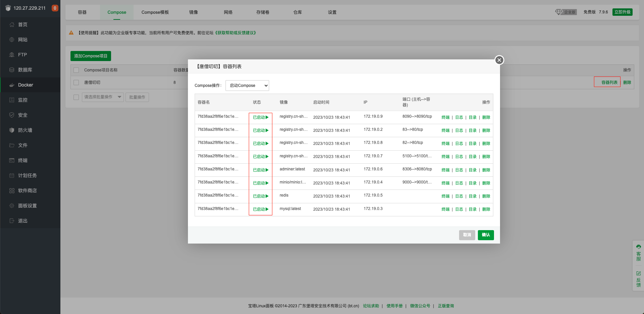This screenshot has width=644, height=314.
Task: Click the Docker whale icon in sidebar
Action: coord(12,85)
